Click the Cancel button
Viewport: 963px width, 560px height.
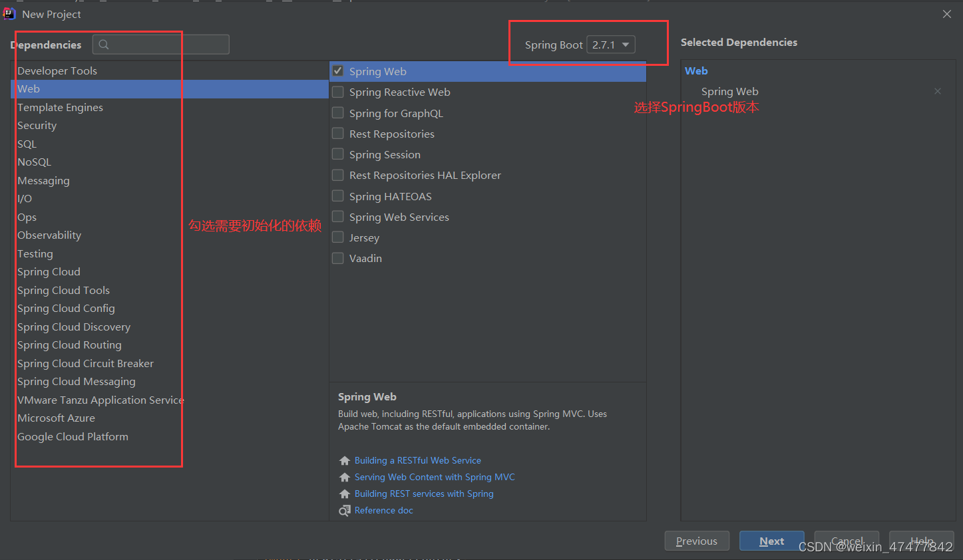coord(847,541)
